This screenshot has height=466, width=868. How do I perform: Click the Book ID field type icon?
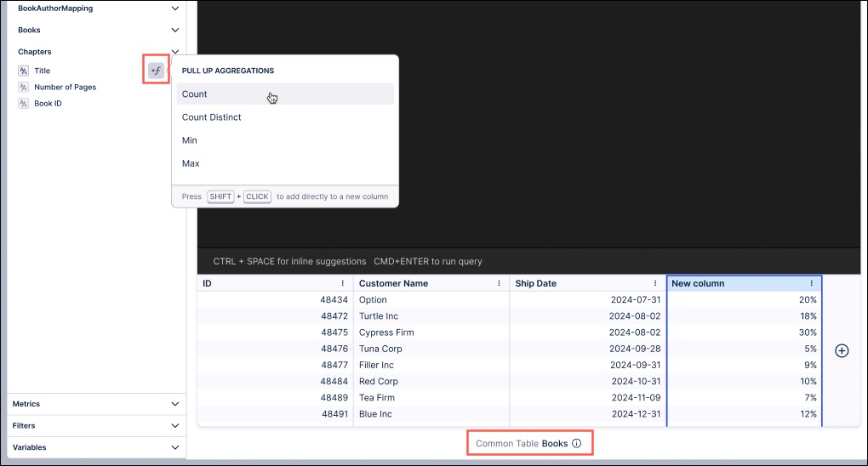(23, 104)
